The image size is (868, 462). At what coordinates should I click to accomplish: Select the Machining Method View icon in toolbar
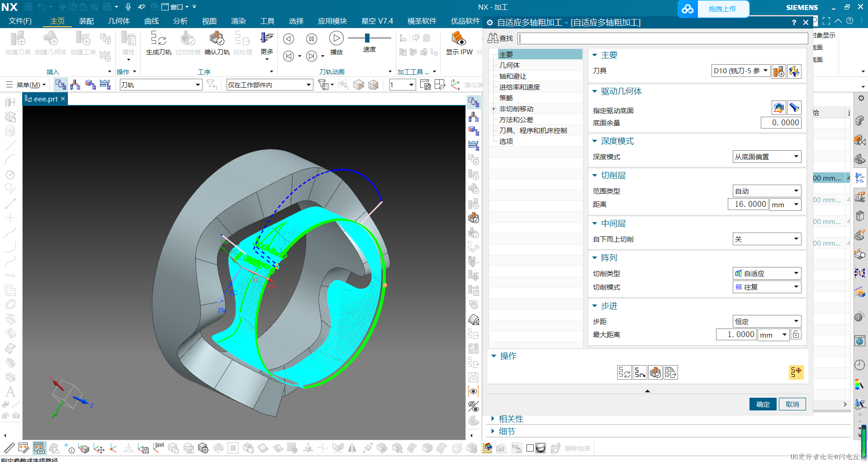(x=105, y=85)
